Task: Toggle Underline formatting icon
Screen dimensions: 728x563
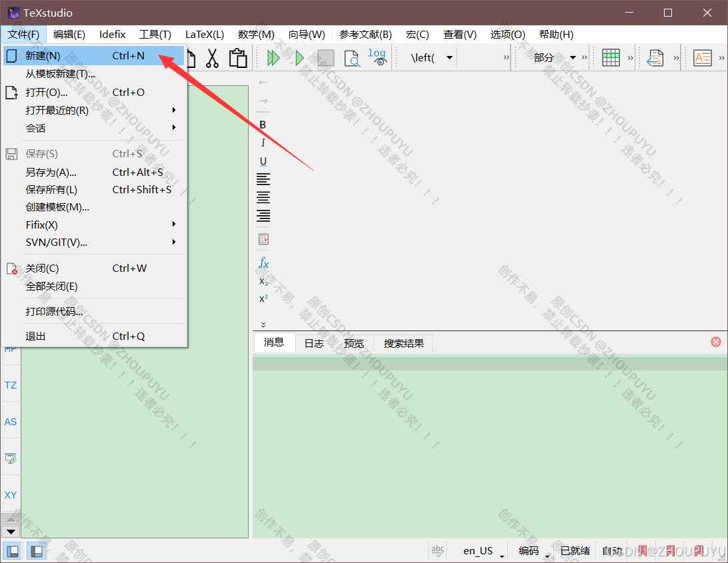Action: (263, 161)
